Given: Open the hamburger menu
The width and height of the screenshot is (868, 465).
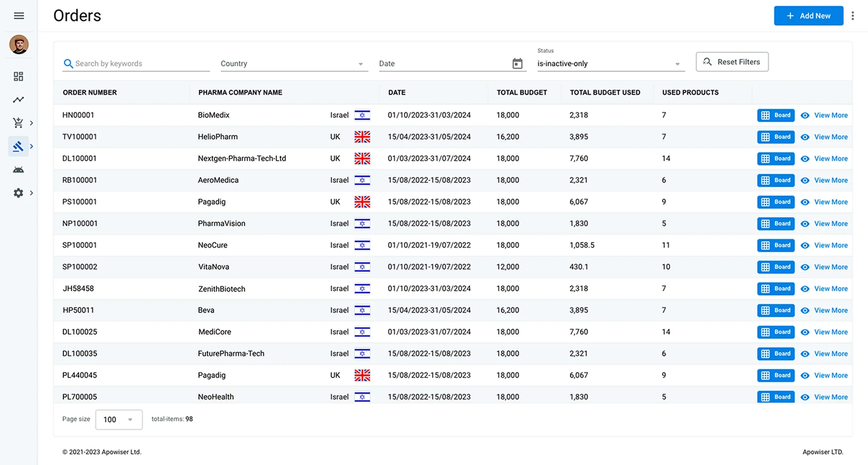Looking at the screenshot, I should tap(19, 16).
